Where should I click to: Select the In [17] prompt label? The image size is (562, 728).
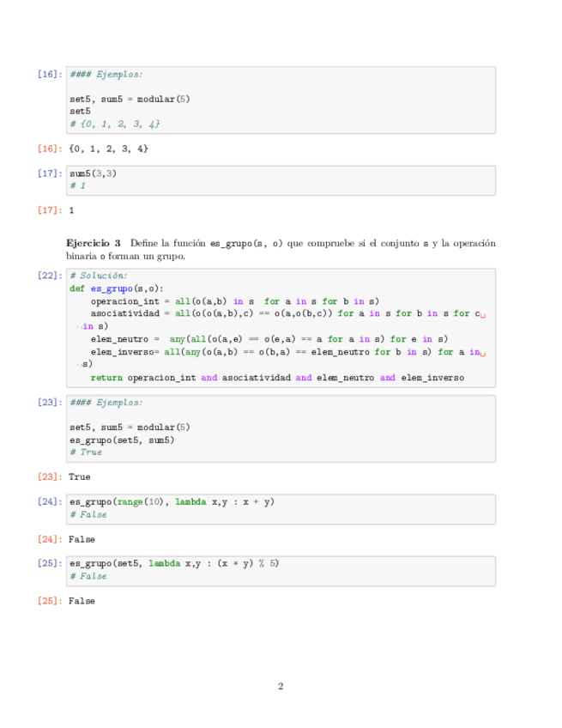[x=49, y=173]
